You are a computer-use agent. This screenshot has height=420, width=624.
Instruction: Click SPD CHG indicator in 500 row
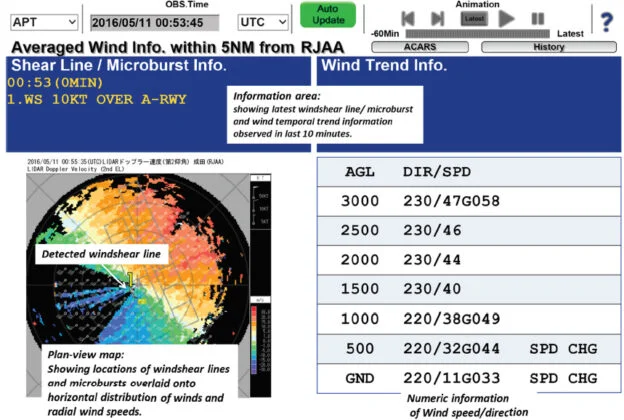coord(564,349)
